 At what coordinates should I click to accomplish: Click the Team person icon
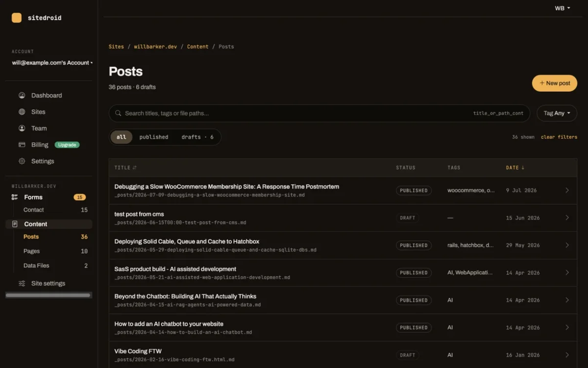22,128
